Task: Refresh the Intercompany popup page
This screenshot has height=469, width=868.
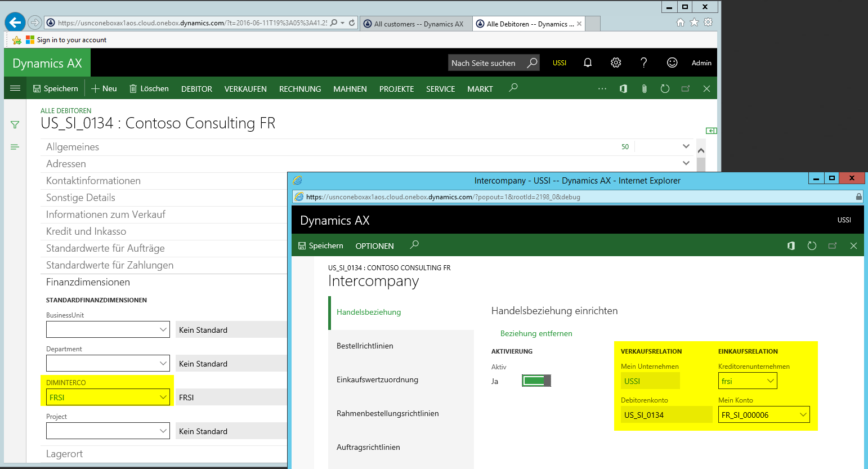Action: coord(812,246)
